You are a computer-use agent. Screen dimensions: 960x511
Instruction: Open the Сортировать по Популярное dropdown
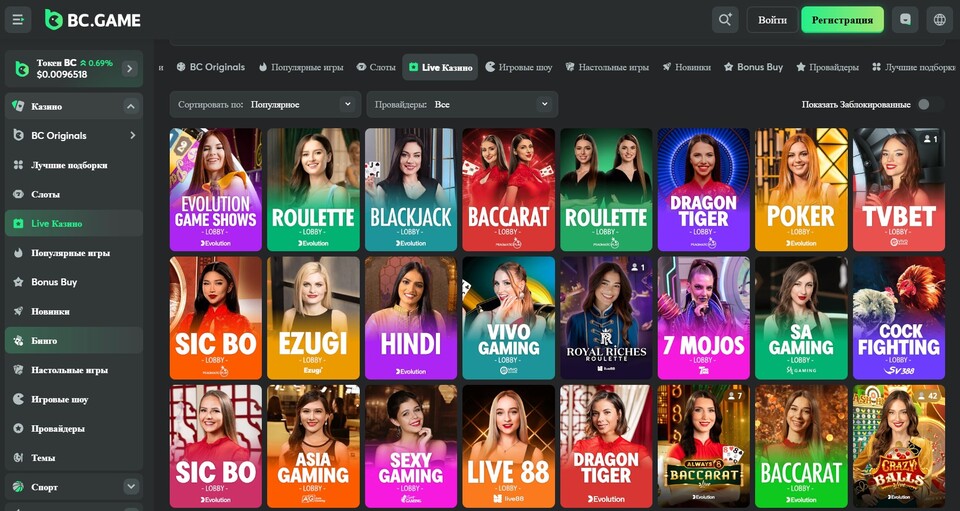click(264, 104)
